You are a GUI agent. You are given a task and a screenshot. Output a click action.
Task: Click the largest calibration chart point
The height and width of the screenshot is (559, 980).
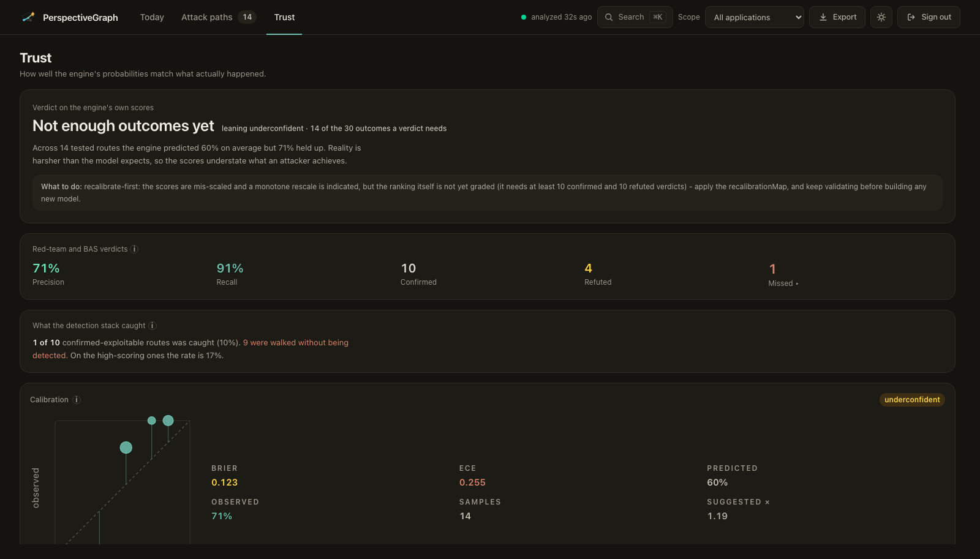click(x=126, y=448)
